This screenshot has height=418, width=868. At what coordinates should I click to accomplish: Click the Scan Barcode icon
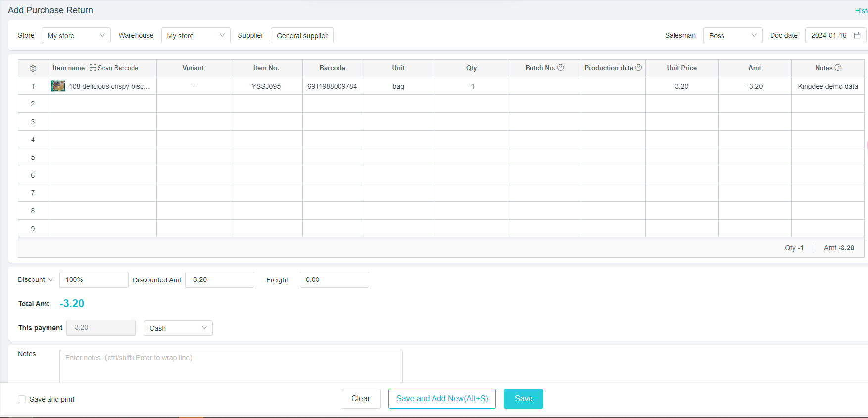click(x=93, y=68)
